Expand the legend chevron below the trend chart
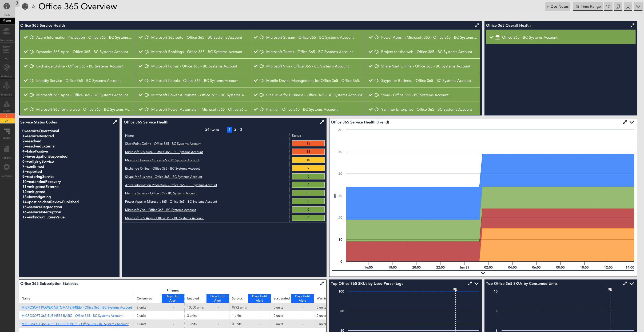Viewport: 644px width, 332px height. (483, 273)
